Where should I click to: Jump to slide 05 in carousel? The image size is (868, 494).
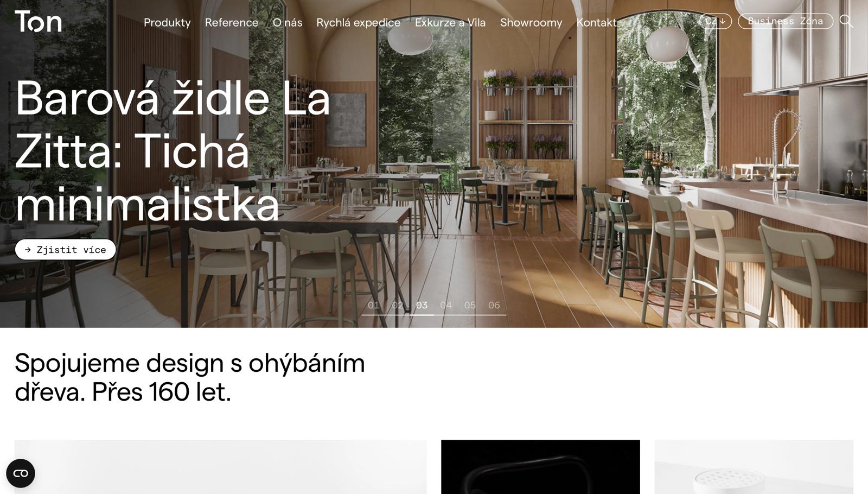[x=470, y=306]
